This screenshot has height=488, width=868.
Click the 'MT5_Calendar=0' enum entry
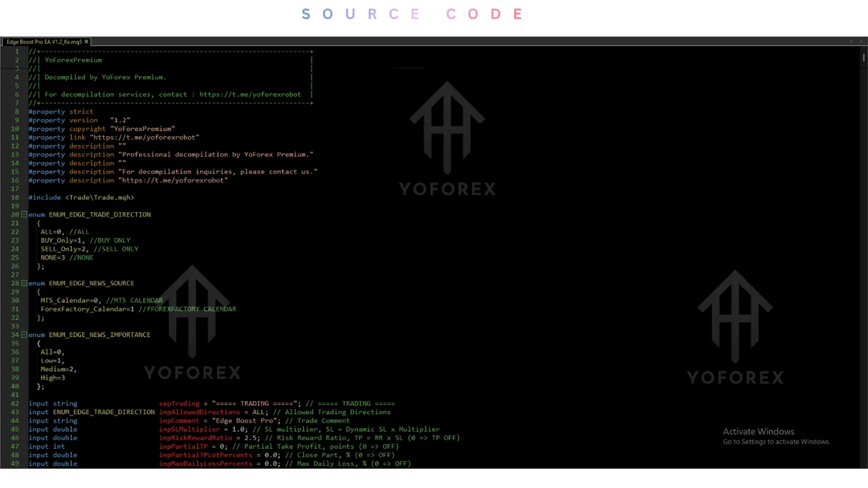coord(71,300)
